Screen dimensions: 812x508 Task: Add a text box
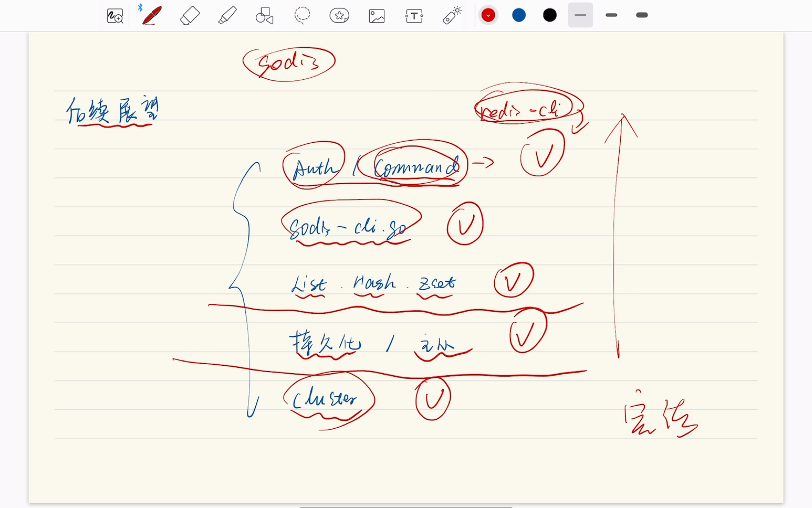point(414,15)
